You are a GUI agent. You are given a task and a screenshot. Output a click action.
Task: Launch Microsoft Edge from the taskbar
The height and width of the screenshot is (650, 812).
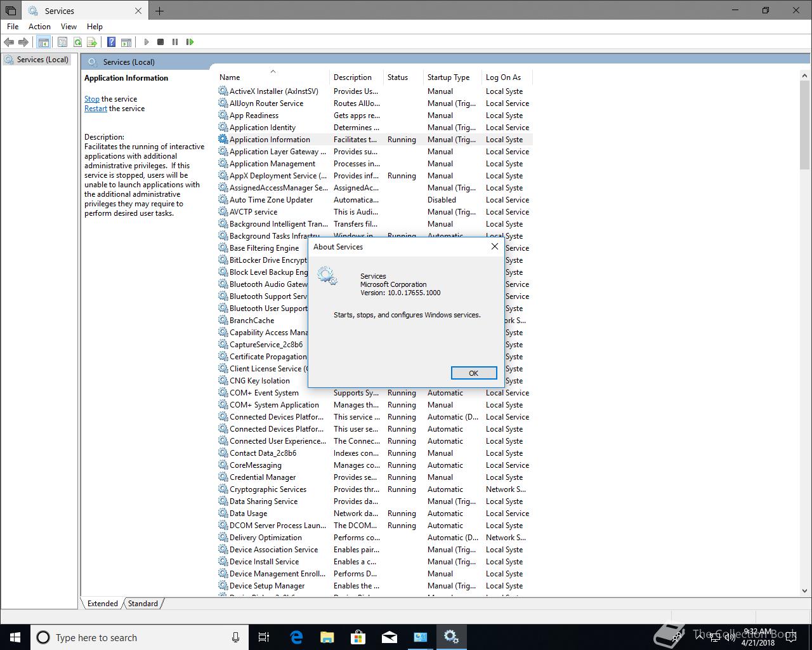coord(296,637)
